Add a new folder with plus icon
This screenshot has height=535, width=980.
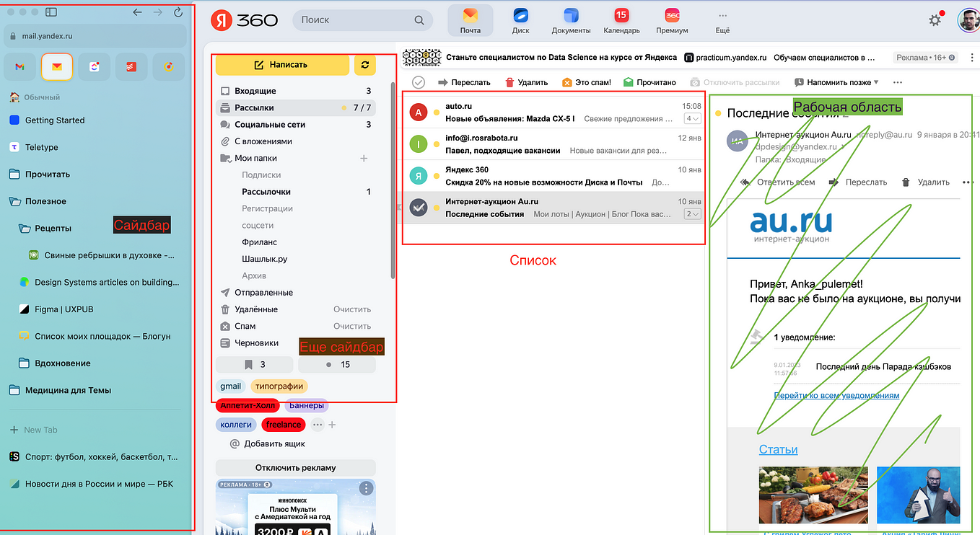[x=364, y=158]
